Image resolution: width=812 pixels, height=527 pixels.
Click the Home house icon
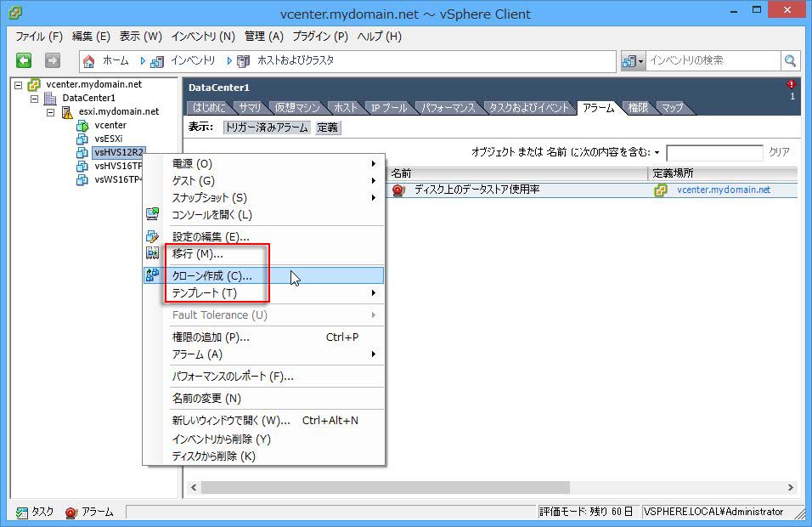pyautogui.click(x=88, y=61)
